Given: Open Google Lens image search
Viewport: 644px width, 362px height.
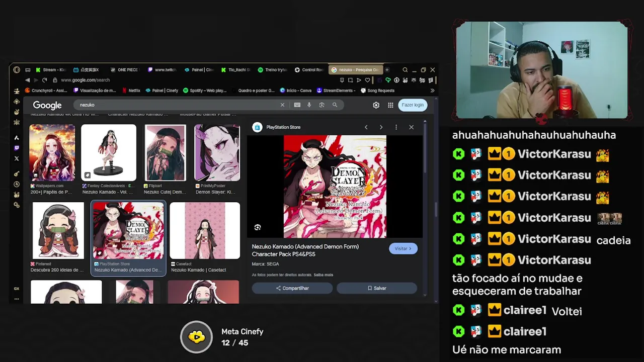Looking at the screenshot, I should [x=321, y=105].
